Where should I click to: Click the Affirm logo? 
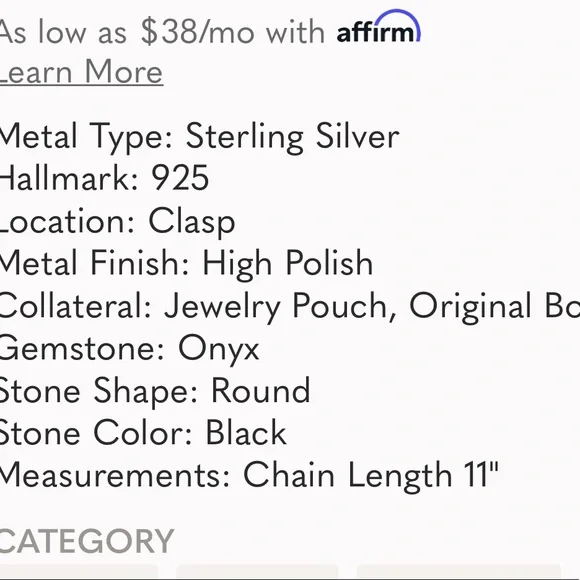click(x=378, y=27)
